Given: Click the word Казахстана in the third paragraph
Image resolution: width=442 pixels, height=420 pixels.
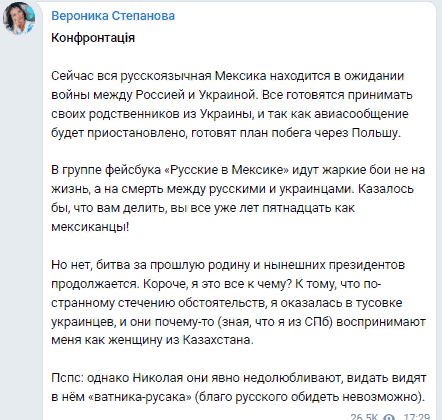Looking at the screenshot, I should 218,340.
